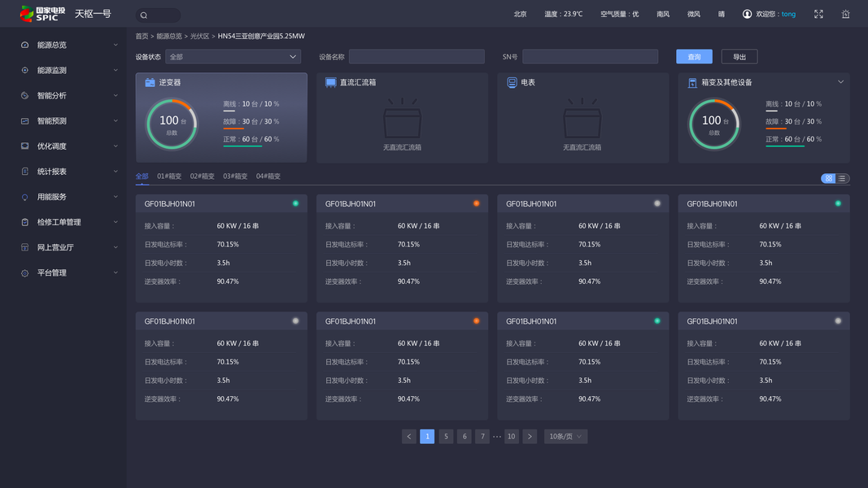This screenshot has height=488, width=868.
Task: Click the 直流汇流箱 card icon
Action: pos(330,82)
